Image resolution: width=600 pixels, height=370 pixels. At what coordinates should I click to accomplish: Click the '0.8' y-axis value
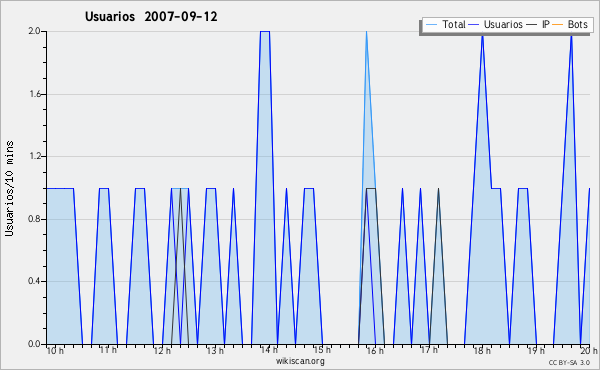pos(34,219)
